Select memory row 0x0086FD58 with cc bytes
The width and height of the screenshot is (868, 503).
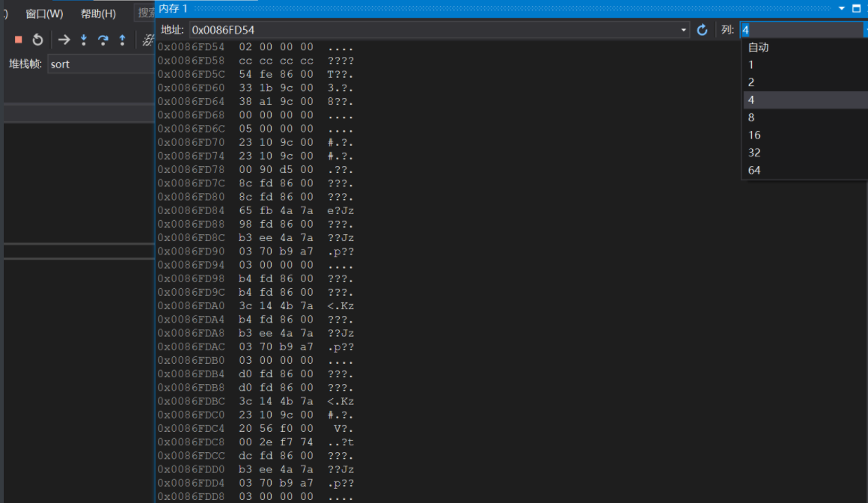(x=255, y=61)
